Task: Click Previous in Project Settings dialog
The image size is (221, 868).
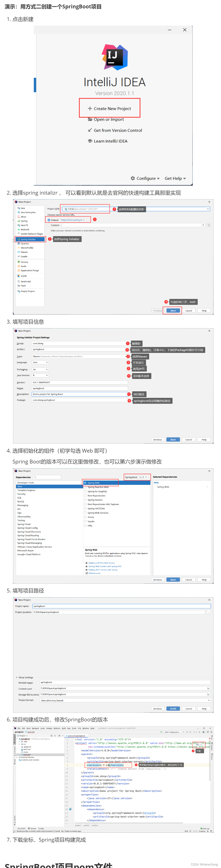Action: pos(158,440)
